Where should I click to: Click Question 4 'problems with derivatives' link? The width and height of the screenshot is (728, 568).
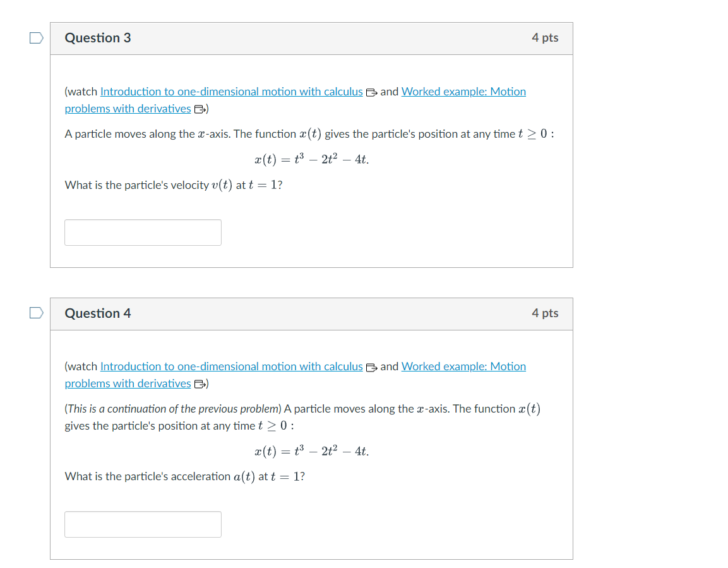tap(128, 384)
